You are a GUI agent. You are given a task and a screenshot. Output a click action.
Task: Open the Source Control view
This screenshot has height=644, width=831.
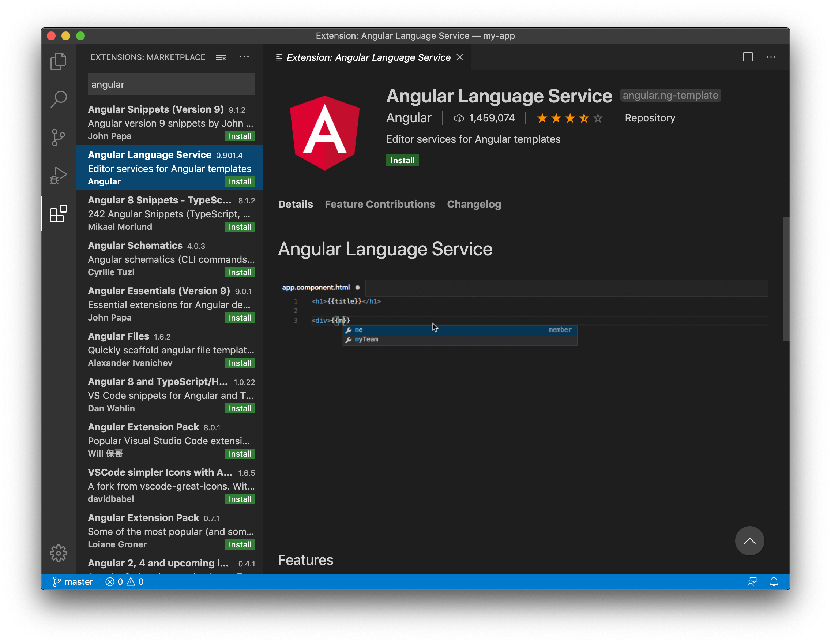58,138
